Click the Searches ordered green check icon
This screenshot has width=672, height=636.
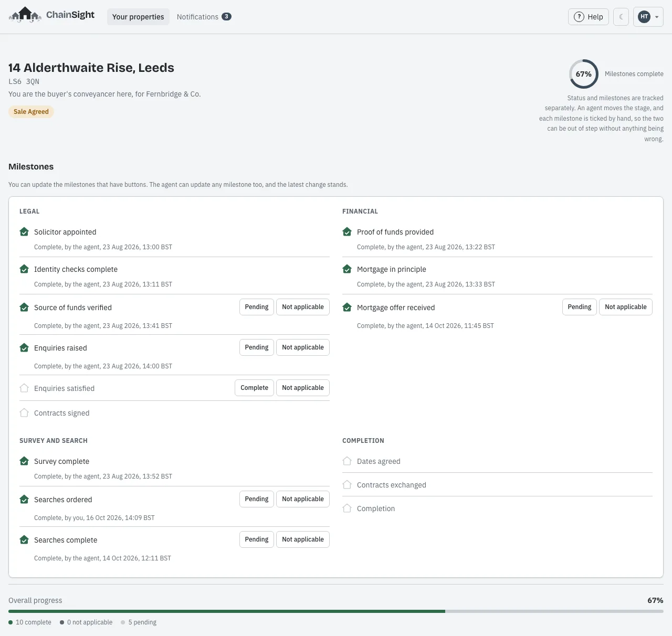click(x=24, y=500)
